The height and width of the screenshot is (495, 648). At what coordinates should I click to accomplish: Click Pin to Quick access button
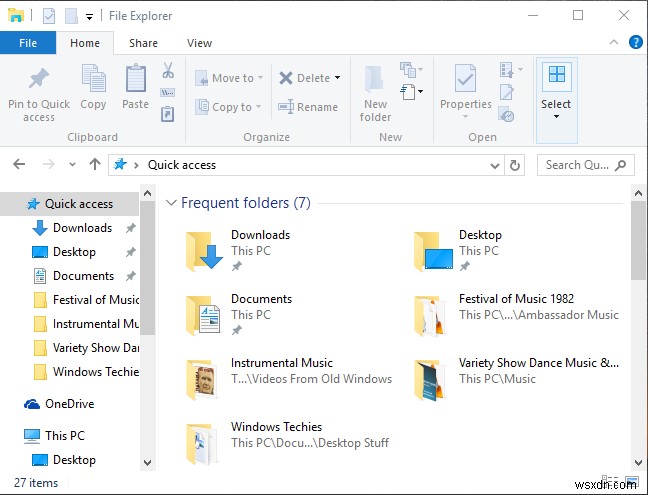point(39,95)
